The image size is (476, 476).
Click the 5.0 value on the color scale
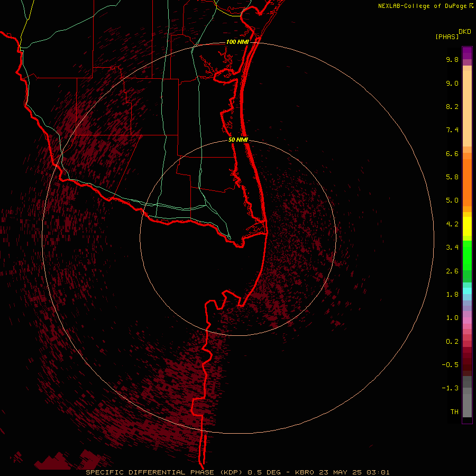tap(452, 200)
